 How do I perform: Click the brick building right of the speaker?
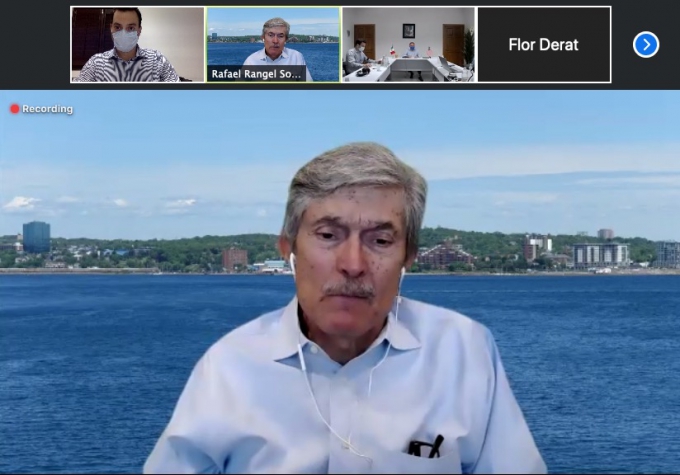coord(446,254)
